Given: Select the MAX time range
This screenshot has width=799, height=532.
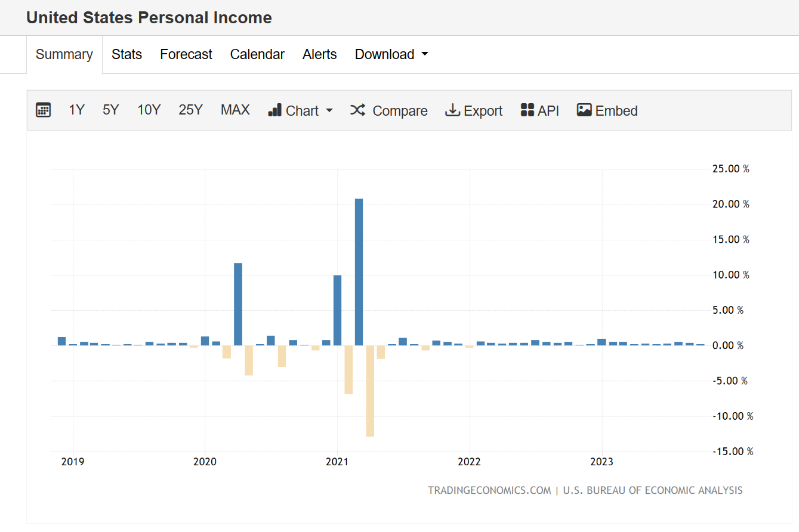Looking at the screenshot, I should [235, 110].
